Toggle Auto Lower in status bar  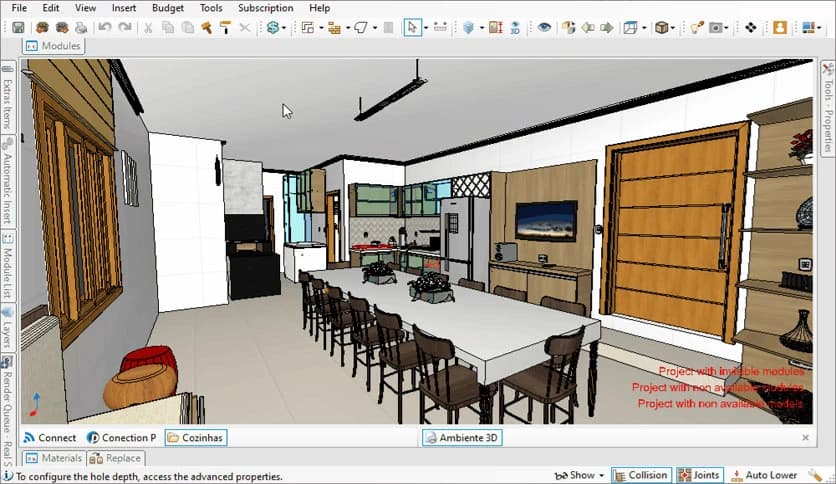763,476
